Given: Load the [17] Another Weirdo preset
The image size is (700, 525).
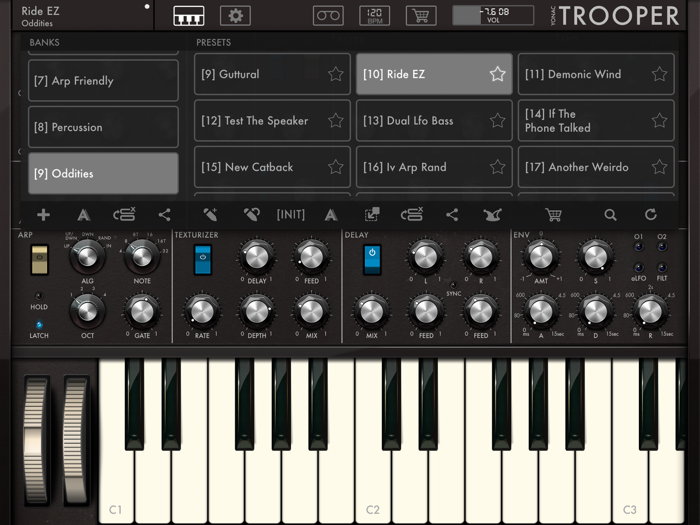Looking at the screenshot, I should 596,167.
